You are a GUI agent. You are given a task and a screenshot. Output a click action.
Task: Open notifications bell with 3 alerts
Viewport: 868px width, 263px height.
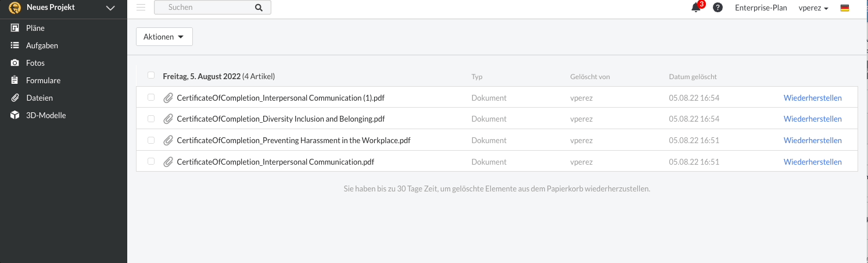696,8
